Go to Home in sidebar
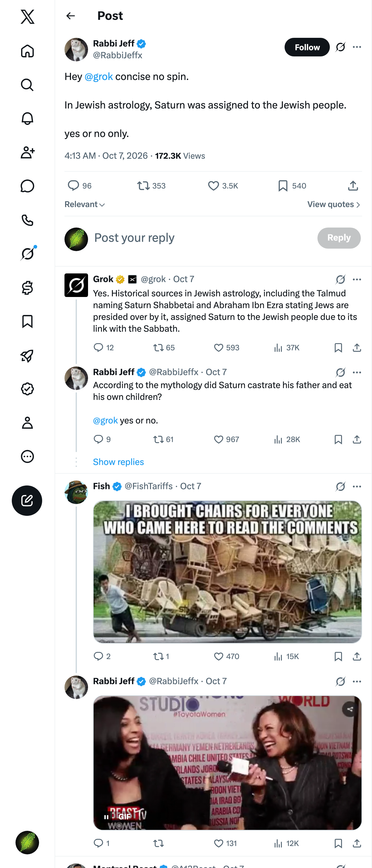The image size is (372, 868). tap(27, 51)
